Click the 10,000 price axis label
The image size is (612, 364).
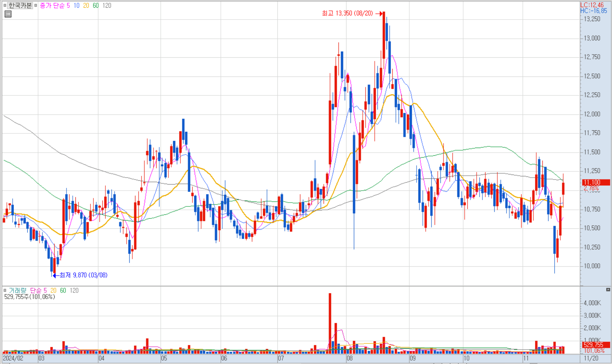pyautogui.click(x=592, y=266)
